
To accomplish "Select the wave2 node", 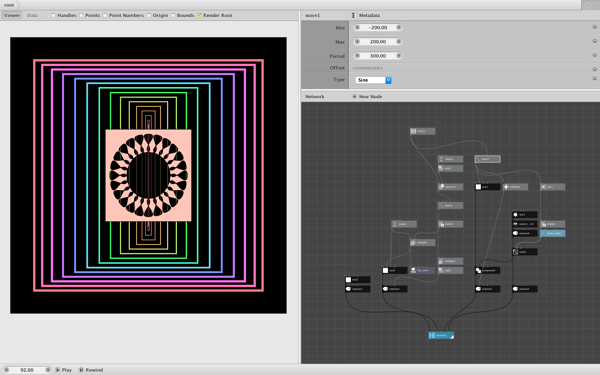I will pos(450,205).
